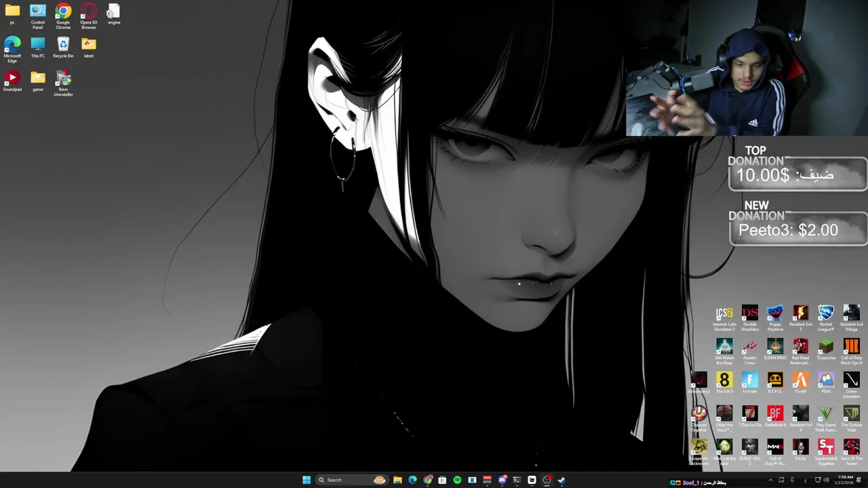Image resolution: width=868 pixels, height=488 pixels.
Task: Select Obey the Voice game shortcut
Action: click(724, 420)
